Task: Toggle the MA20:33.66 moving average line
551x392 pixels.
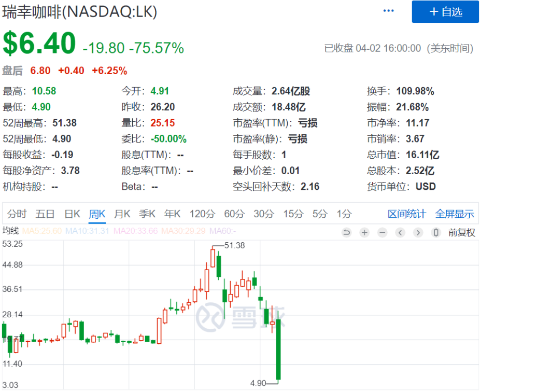Action: 136,231
